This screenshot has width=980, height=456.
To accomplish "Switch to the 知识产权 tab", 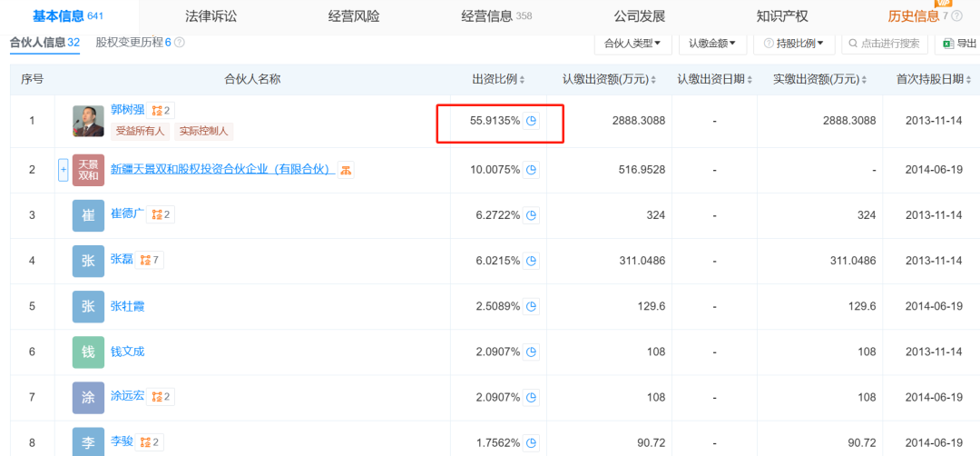I will (x=782, y=15).
